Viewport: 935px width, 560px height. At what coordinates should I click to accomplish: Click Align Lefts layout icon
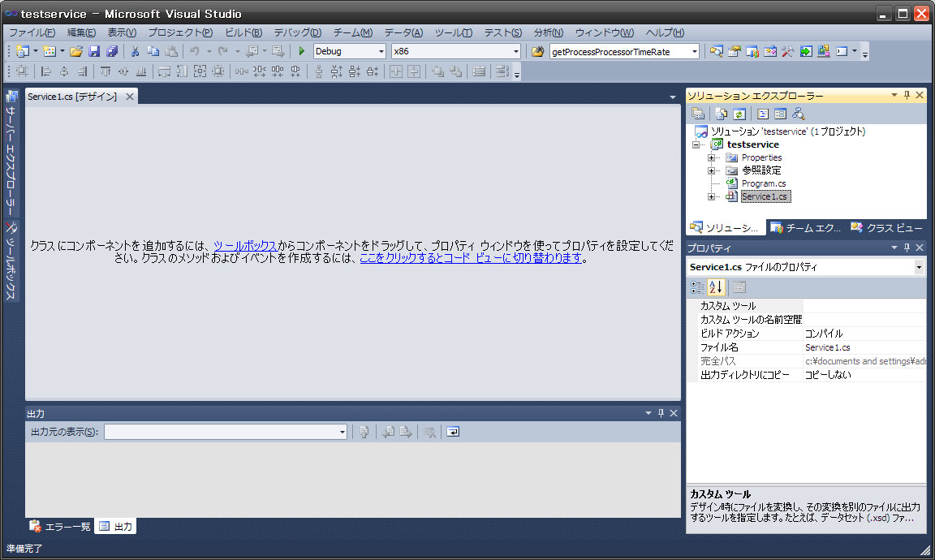[45, 71]
